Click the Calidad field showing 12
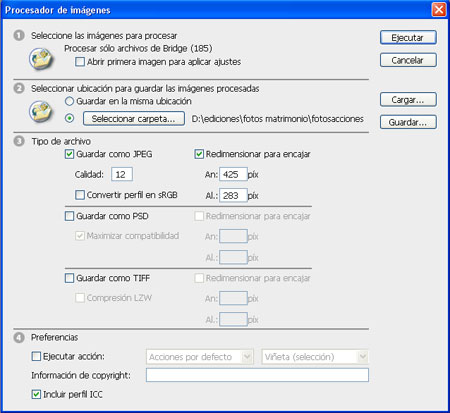 click(122, 174)
